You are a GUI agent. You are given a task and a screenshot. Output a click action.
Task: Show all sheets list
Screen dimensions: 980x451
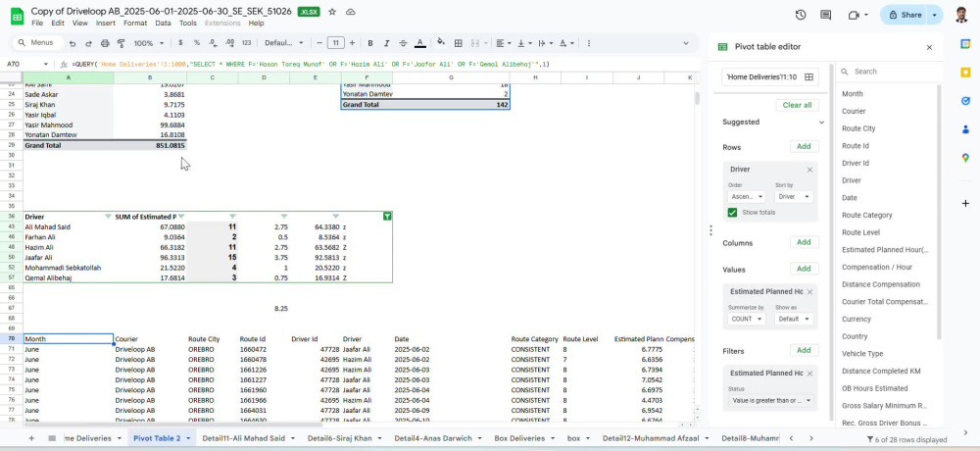click(x=52, y=438)
